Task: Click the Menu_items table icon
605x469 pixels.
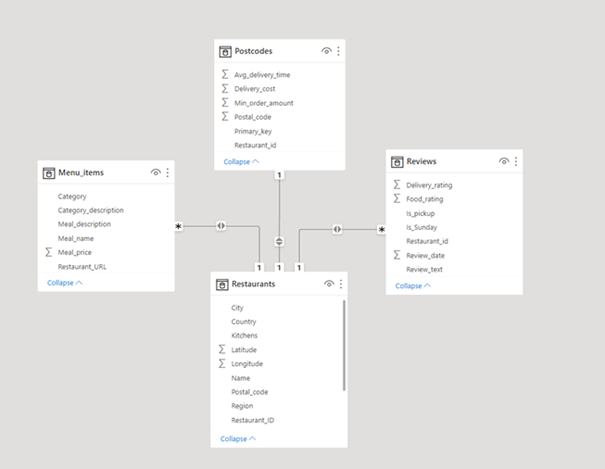Action: [48, 173]
